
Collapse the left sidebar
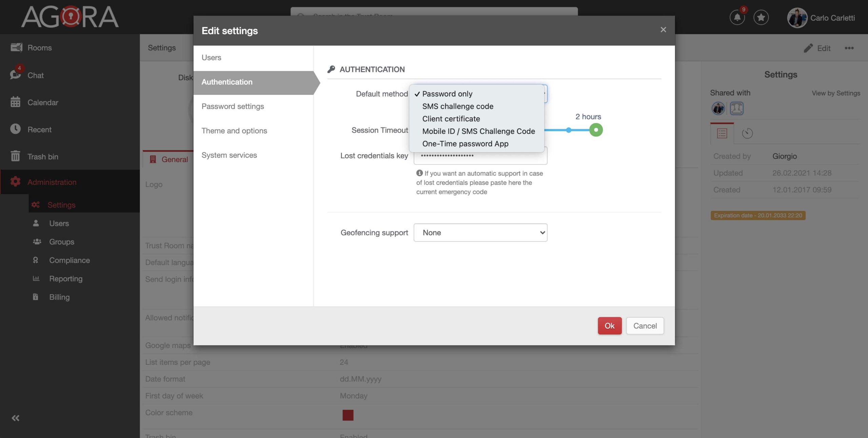(x=15, y=418)
